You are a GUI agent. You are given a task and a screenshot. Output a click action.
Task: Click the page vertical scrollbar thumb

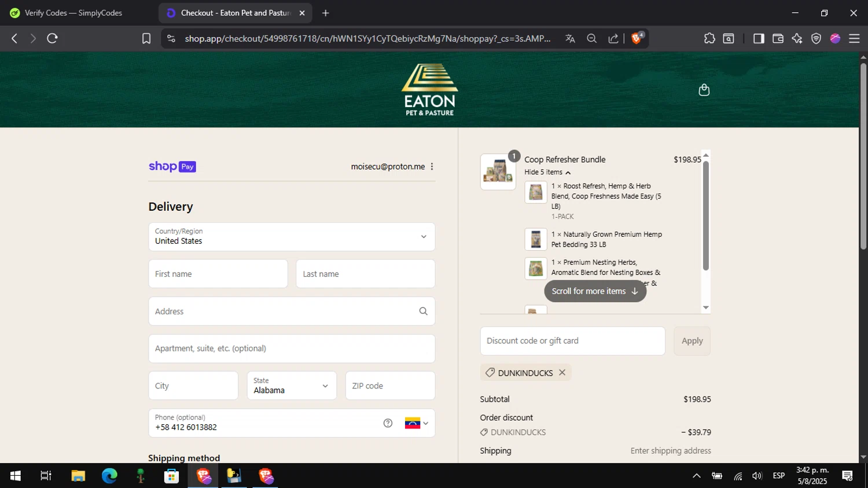[x=863, y=156]
